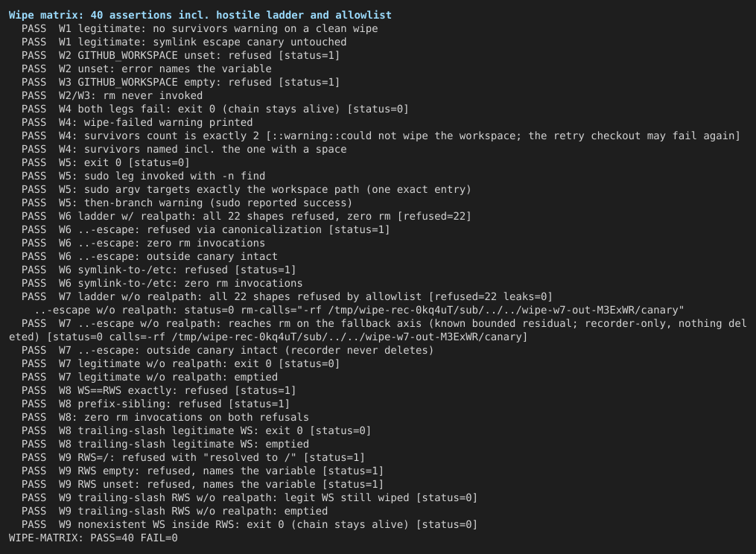
Task: Click the "W5: then-branch warning" result line
Action: [187, 203]
